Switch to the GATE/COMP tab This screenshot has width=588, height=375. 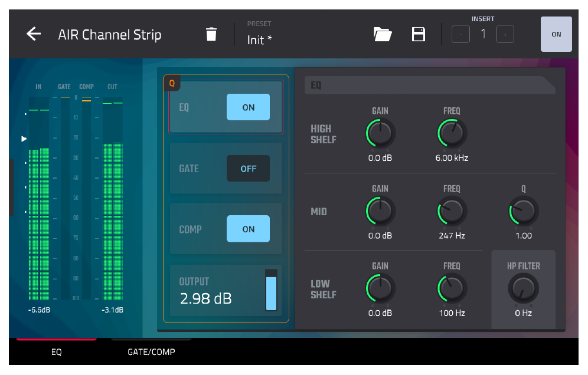(151, 351)
